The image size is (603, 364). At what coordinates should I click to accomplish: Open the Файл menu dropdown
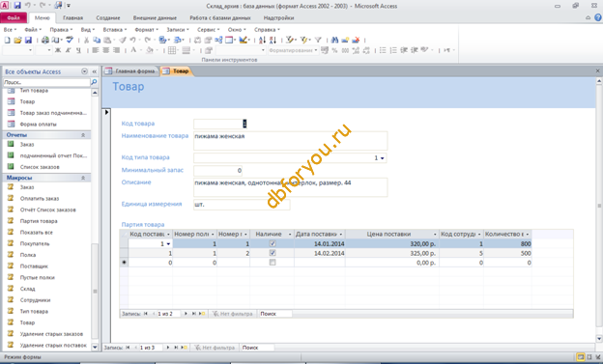click(x=33, y=30)
